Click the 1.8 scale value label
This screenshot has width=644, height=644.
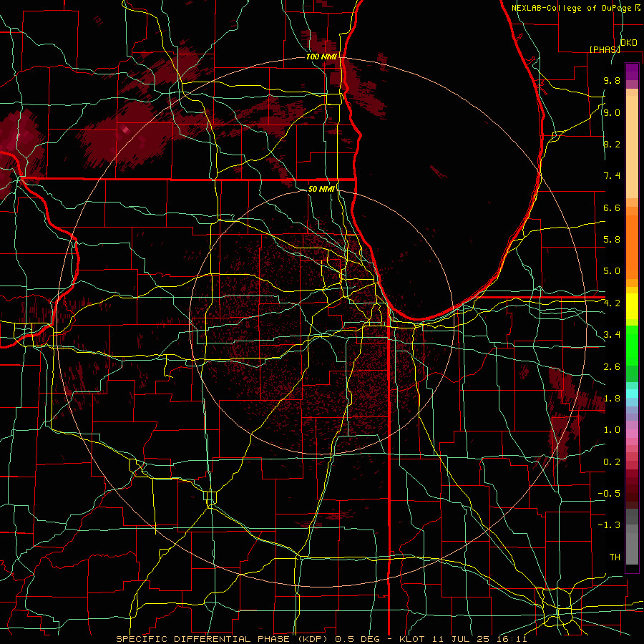pyautogui.click(x=612, y=399)
